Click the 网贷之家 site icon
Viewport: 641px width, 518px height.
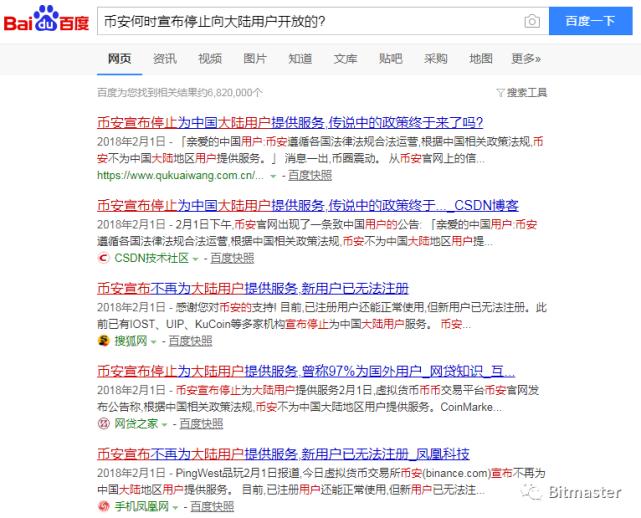click(103, 424)
